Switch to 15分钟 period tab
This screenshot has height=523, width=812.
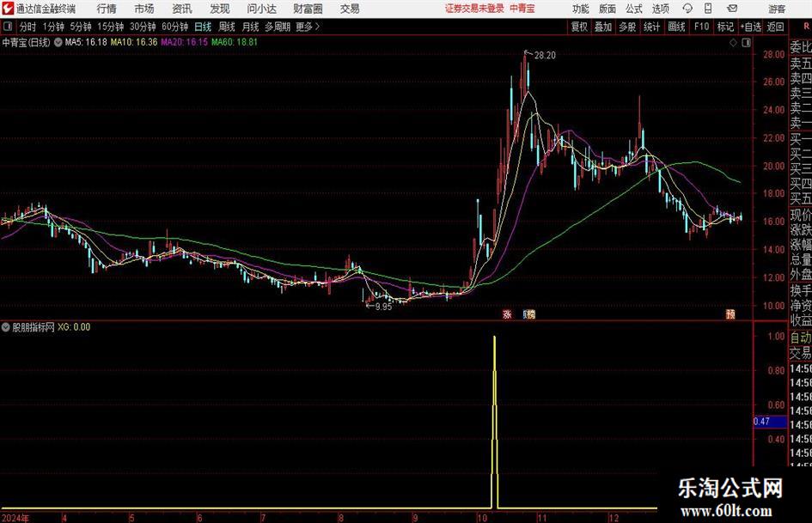(110, 27)
